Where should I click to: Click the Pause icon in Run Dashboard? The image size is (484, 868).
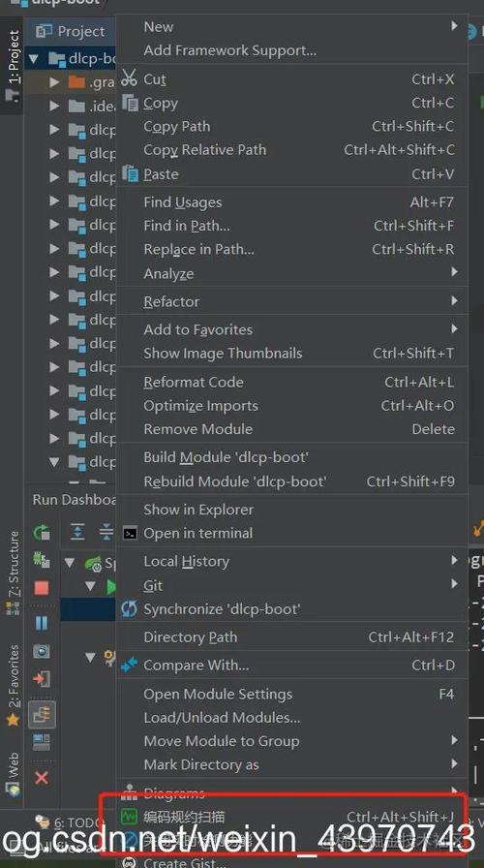pos(42,623)
